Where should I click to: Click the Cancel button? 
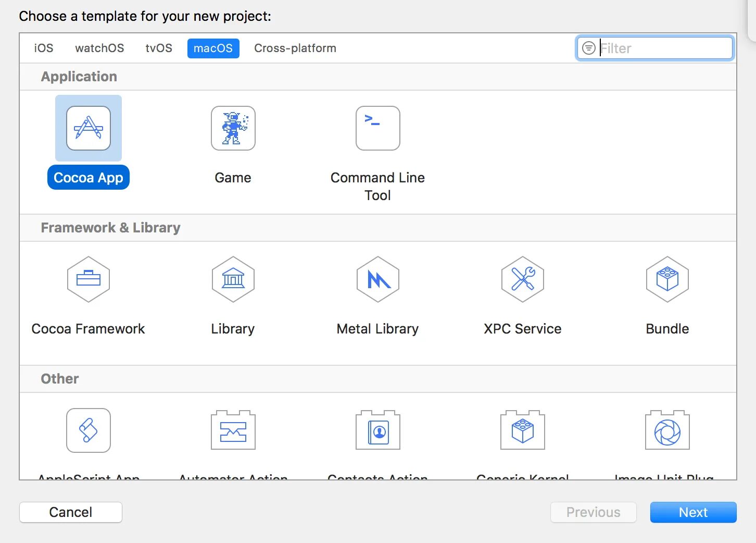[71, 512]
